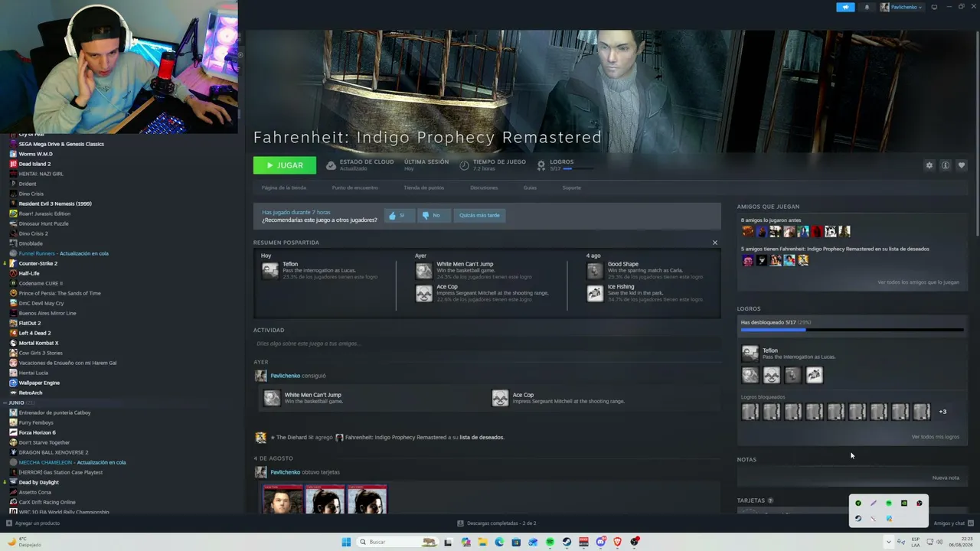Open the Teflon achievement in summary

click(270, 271)
